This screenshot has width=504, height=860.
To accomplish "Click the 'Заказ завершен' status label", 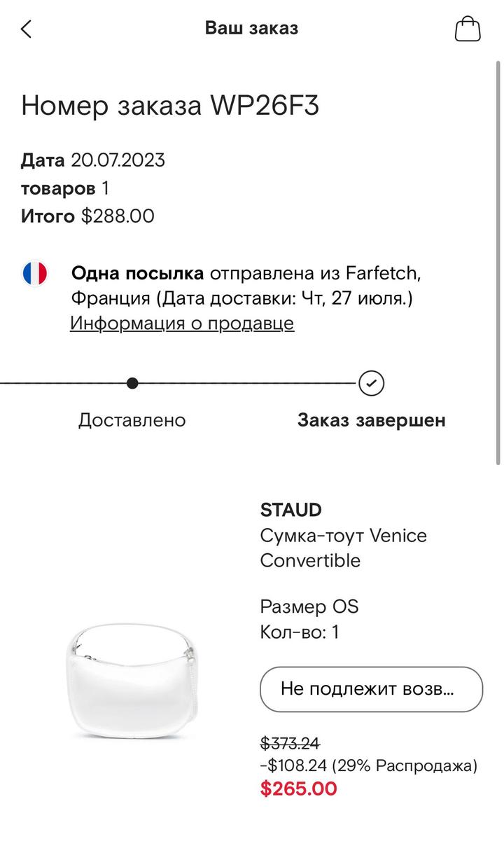I will point(371,420).
